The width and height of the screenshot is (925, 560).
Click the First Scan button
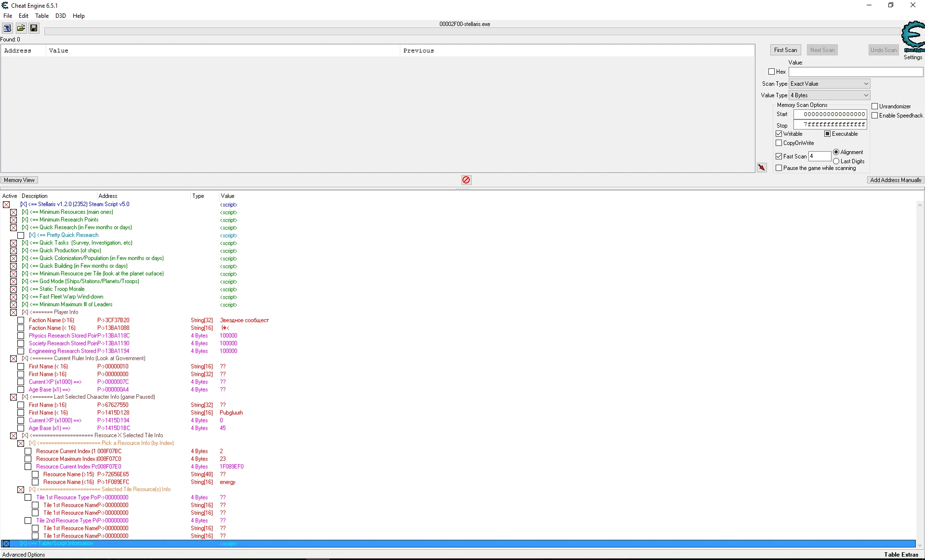[x=785, y=50]
